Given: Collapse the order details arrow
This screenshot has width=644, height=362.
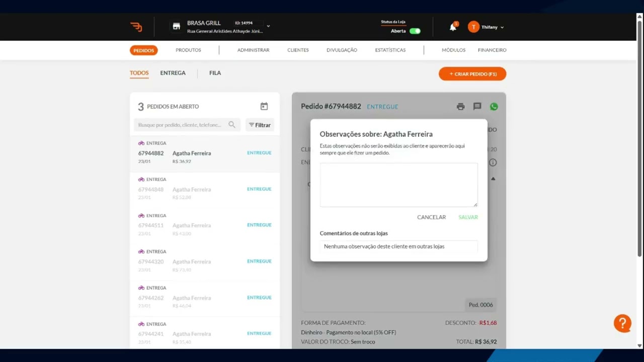Looking at the screenshot, I should pos(493,178).
